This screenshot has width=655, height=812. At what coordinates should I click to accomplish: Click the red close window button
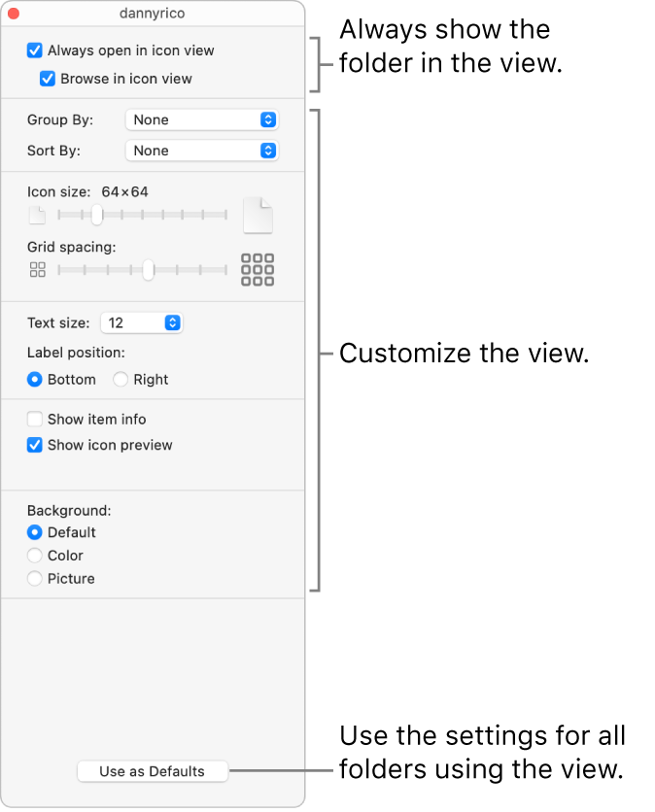coord(15,15)
